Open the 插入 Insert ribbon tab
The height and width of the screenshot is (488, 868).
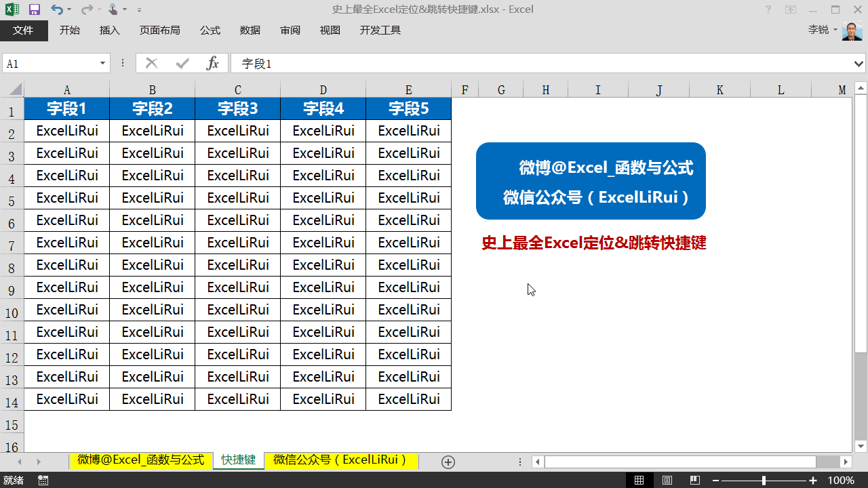pos(110,30)
